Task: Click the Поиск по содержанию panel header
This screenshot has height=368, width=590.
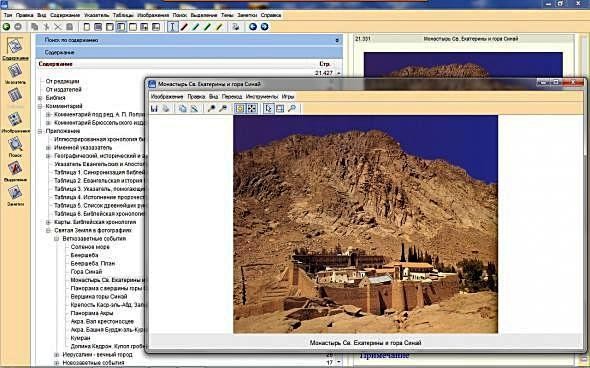Action: (189, 40)
